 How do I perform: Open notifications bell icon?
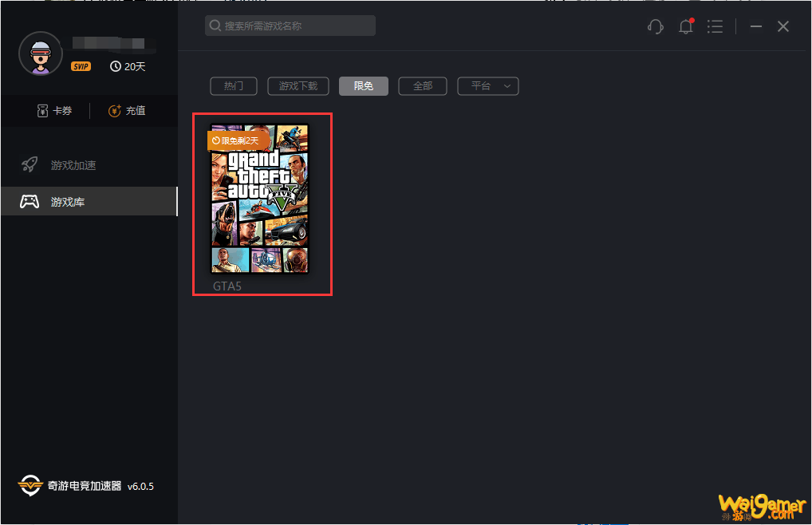pos(686,26)
